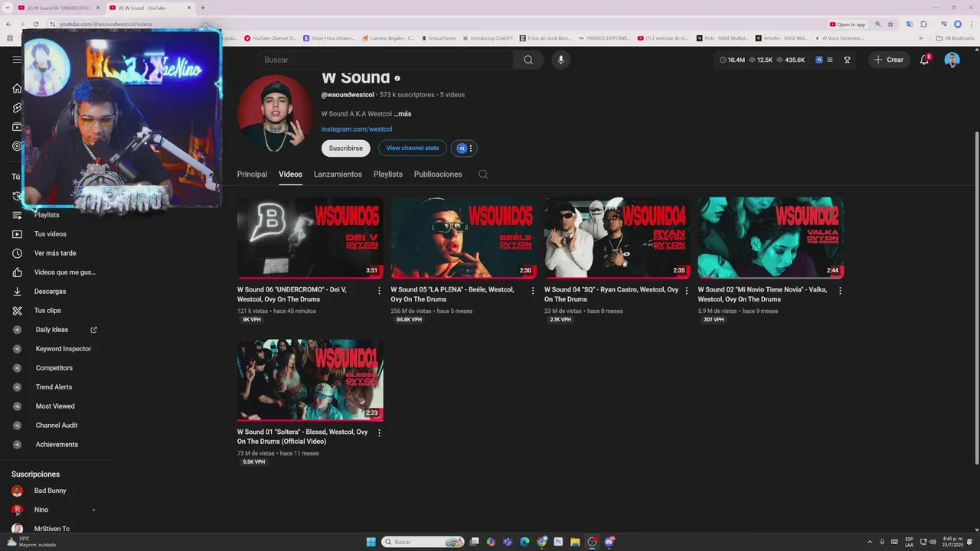This screenshot has width=980, height=551.
Task: Open WSOUND04 SQ video thumbnail
Action: (x=617, y=238)
